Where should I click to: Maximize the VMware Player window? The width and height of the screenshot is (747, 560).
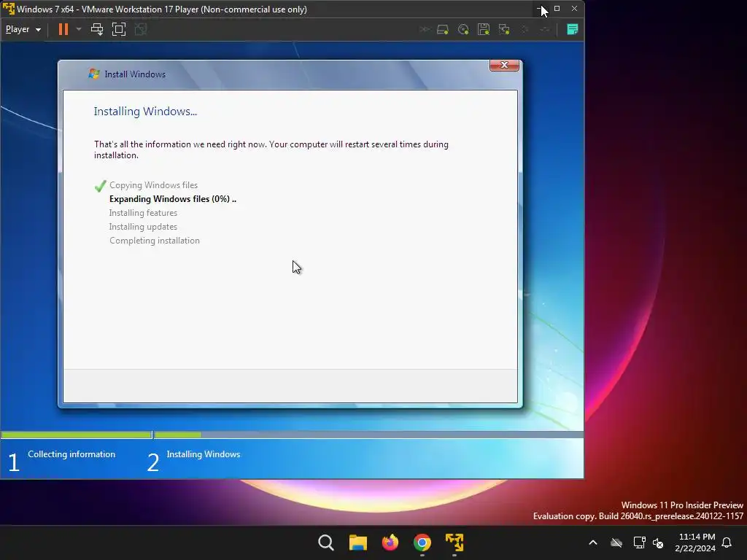(557, 9)
